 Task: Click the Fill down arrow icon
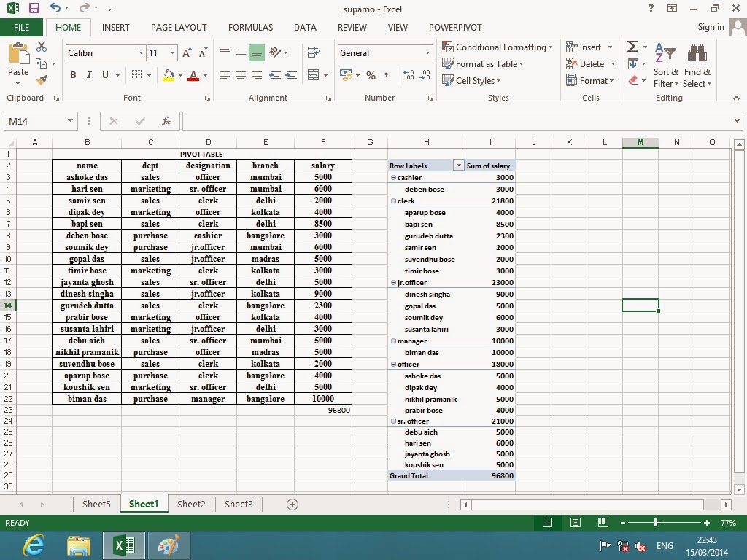coord(633,64)
